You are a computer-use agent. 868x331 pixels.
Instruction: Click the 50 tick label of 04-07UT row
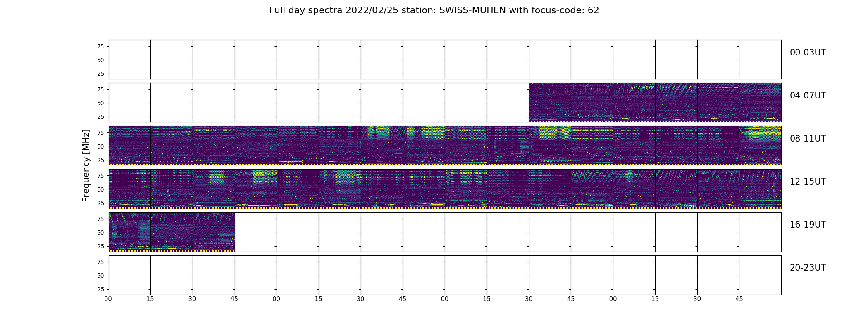(x=100, y=103)
